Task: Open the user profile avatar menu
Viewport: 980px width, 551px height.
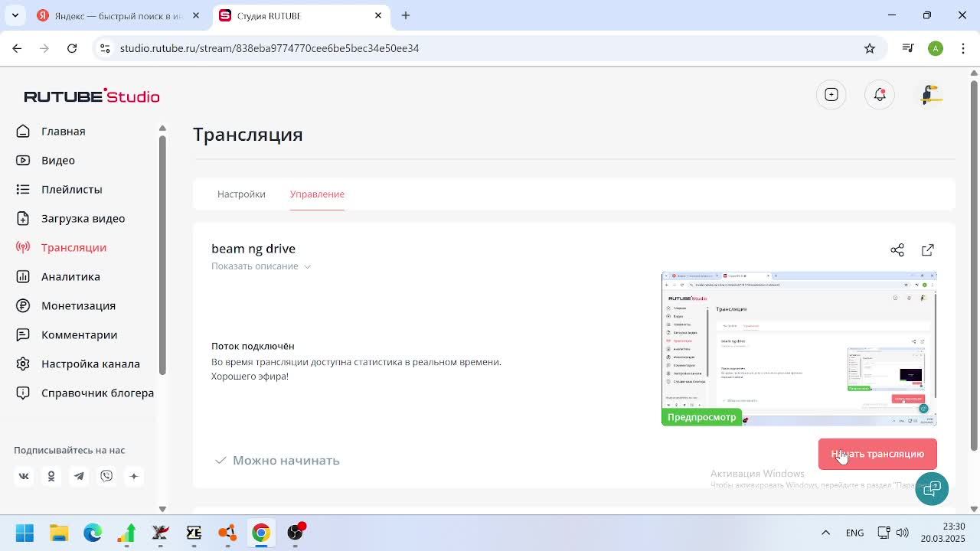Action: point(930,95)
